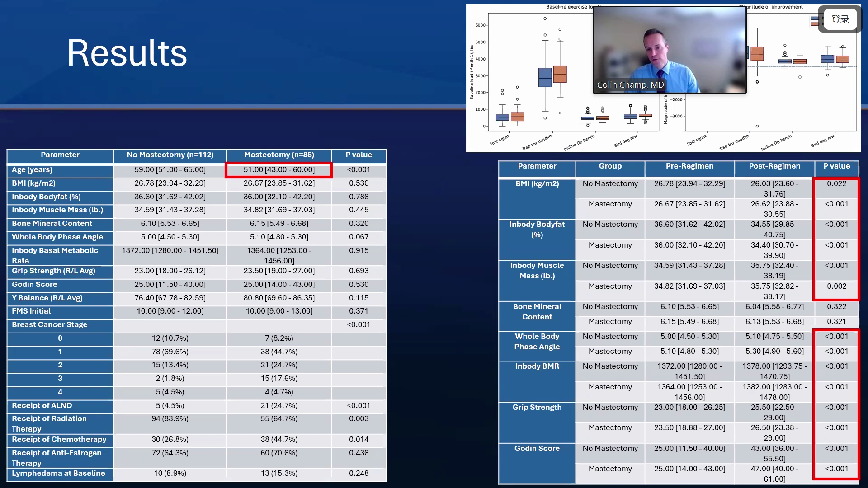The height and width of the screenshot is (488, 868).
Task: Click the 'Post-Regimen' column header
Action: (774, 166)
